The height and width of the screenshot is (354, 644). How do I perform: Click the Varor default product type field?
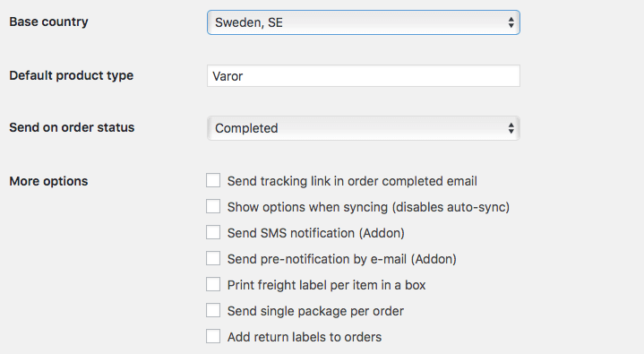coord(364,75)
